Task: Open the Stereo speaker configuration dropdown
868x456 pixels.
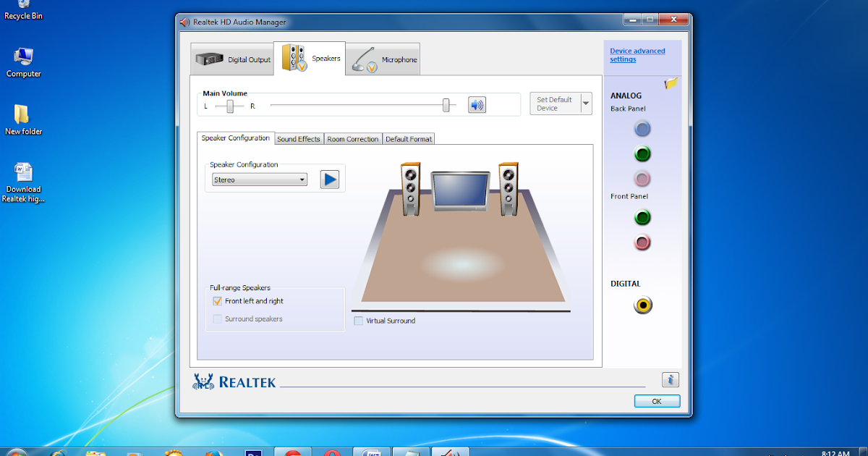Action: pos(260,180)
